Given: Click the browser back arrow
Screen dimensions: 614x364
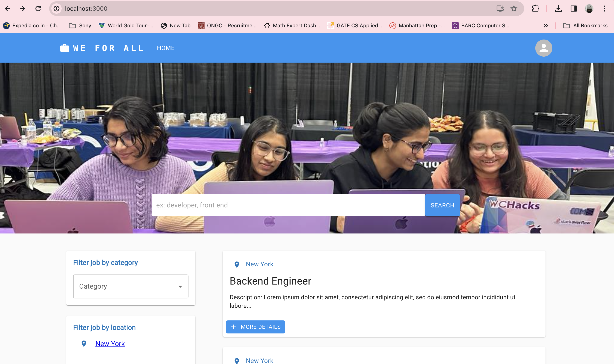Looking at the screenshot, I should click(7, 9).
